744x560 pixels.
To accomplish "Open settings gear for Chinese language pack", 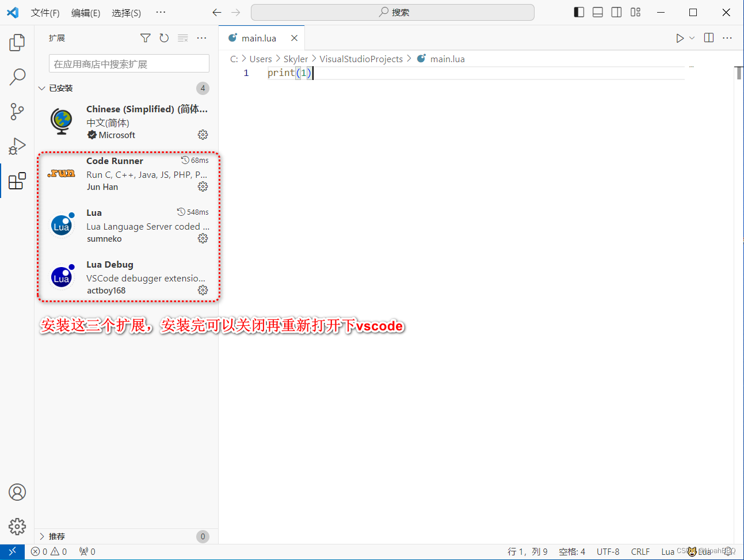I will point(203,135).
